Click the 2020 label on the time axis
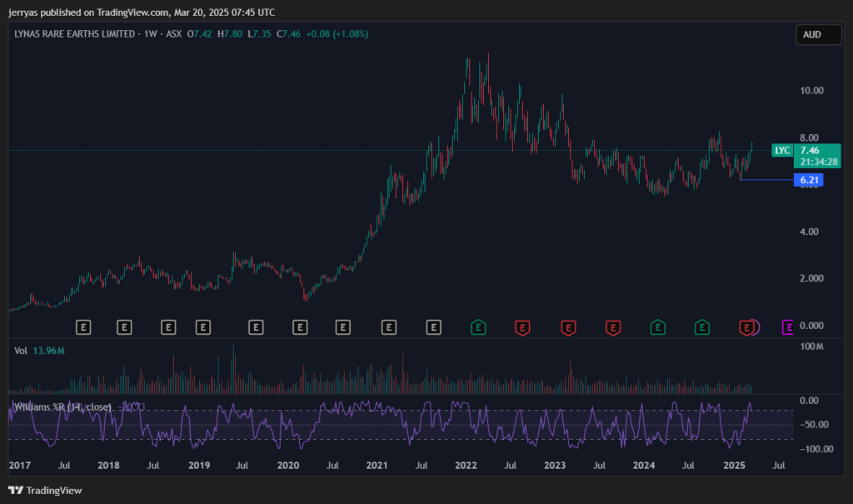 [287, 464]
